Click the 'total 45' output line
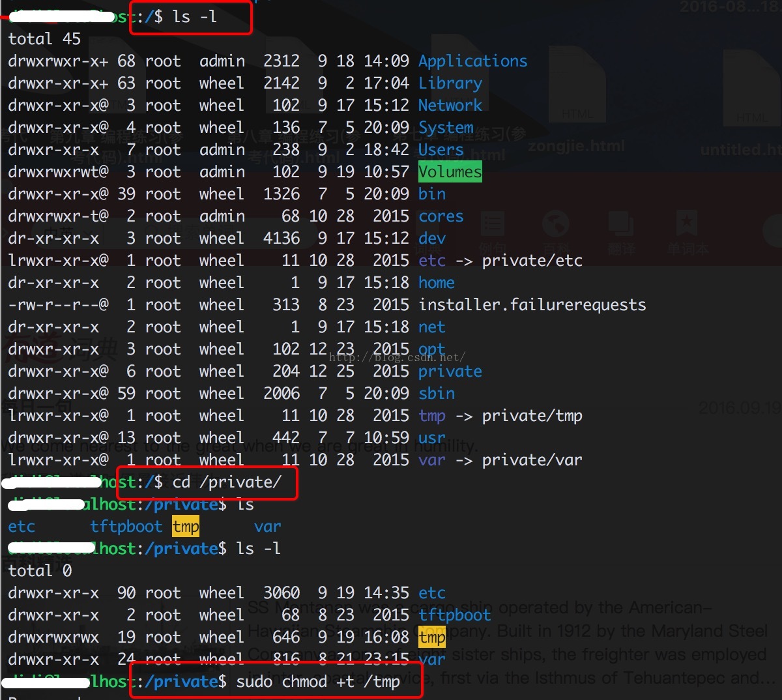The height and width of the screenshot is (700, 782). click(44, 39)
